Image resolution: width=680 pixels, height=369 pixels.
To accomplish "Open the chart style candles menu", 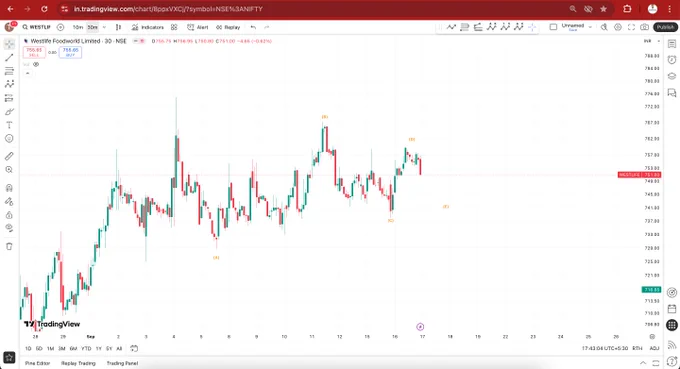I will [x=118, y=27].
